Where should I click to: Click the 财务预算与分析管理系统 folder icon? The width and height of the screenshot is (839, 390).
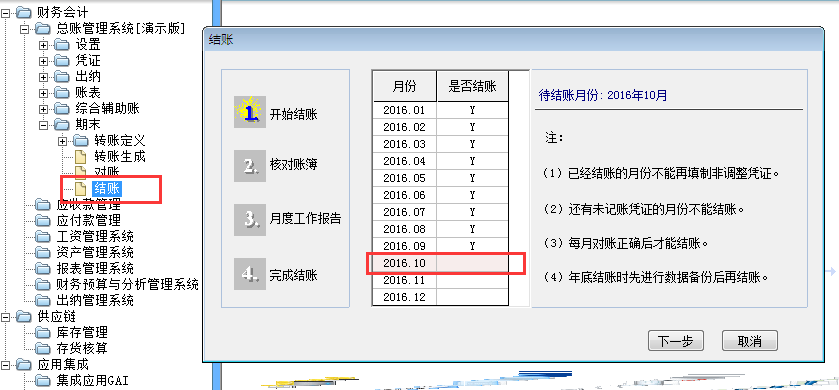(43, 284)
